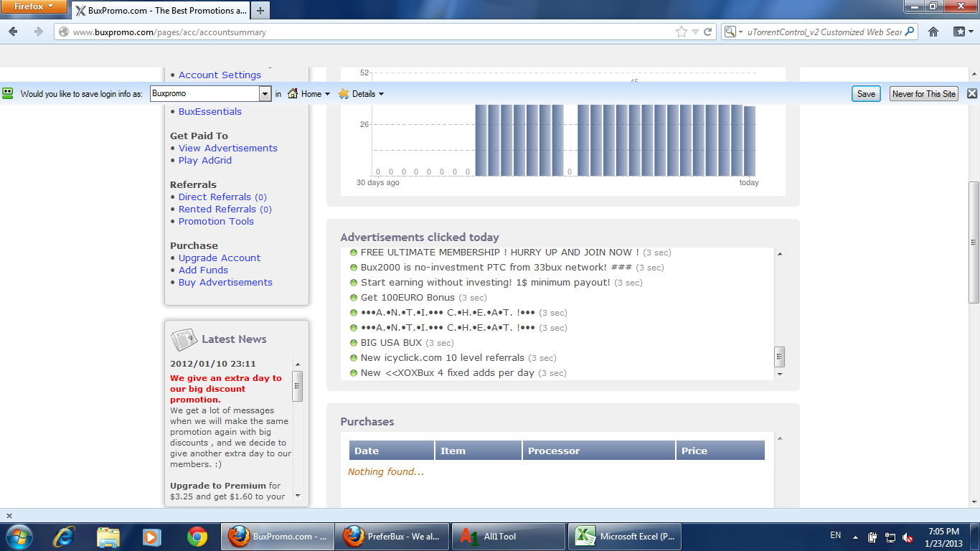Open the Promotion Tools link
This screenshot has width=980, height=551.
click(216, 222)
